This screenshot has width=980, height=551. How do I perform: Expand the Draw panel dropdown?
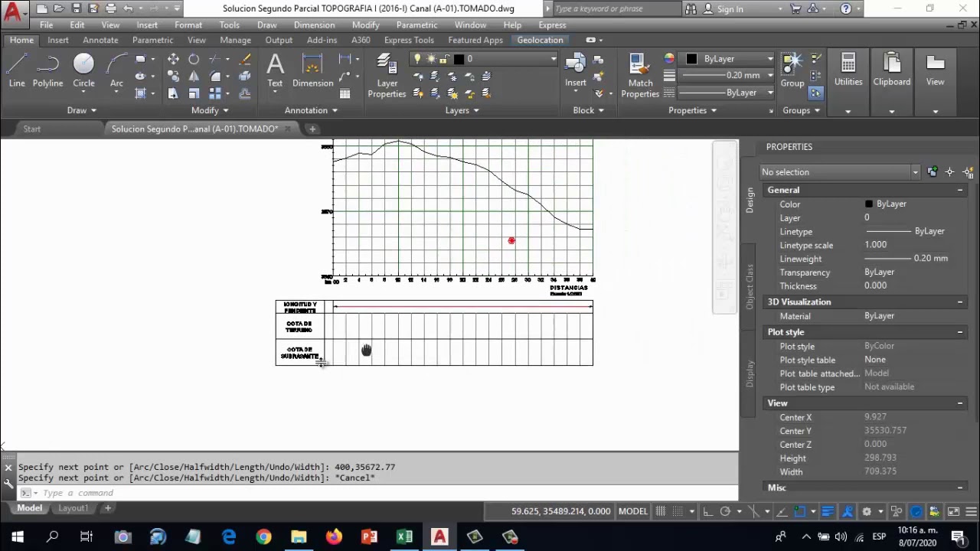point(82,110)
